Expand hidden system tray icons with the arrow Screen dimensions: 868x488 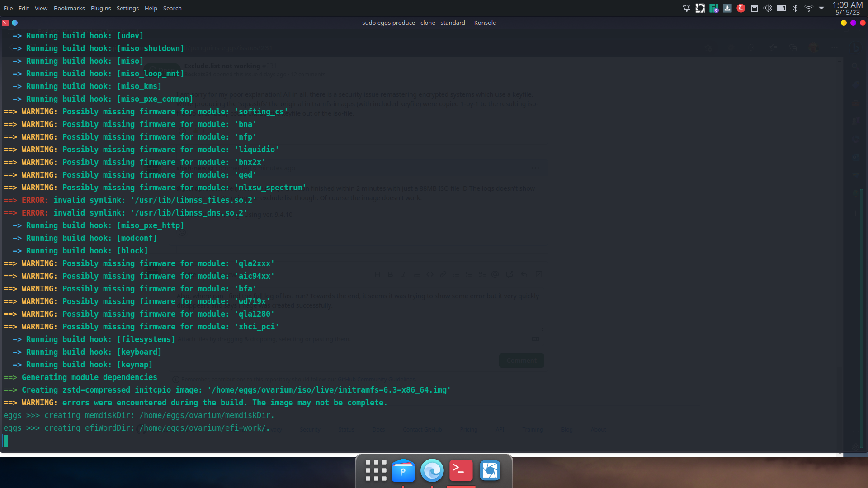tap(821, 8)
